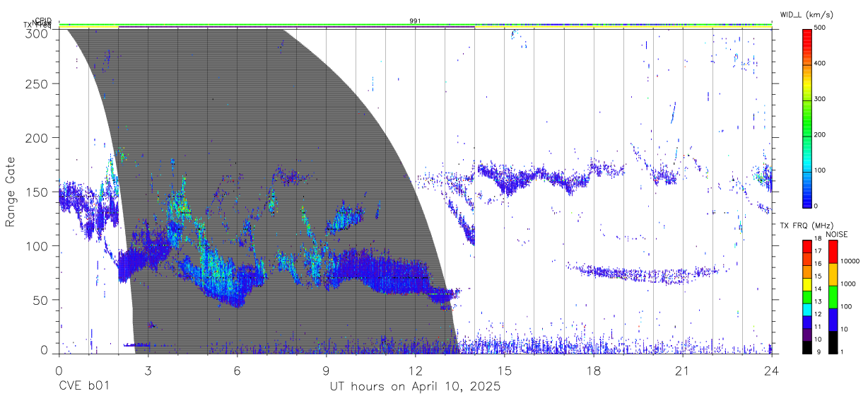Click the 'WID⊥ (km/s)' colorbar title
Image resolution: width=868 pixels, height=401 pixels.
[806, 13]
